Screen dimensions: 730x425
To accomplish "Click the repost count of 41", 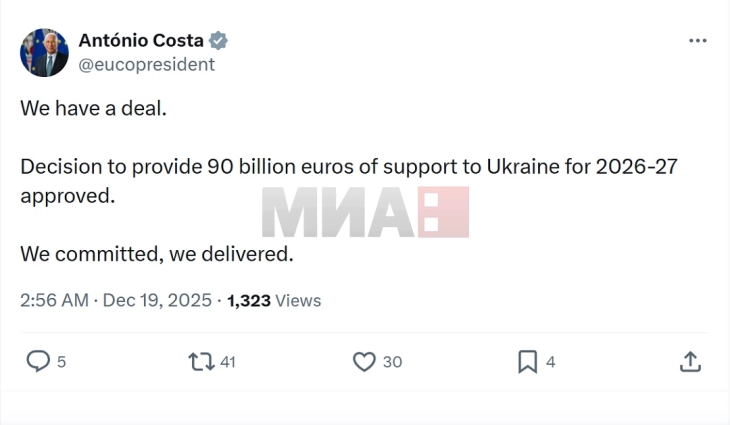I will [x=227, y=362].
